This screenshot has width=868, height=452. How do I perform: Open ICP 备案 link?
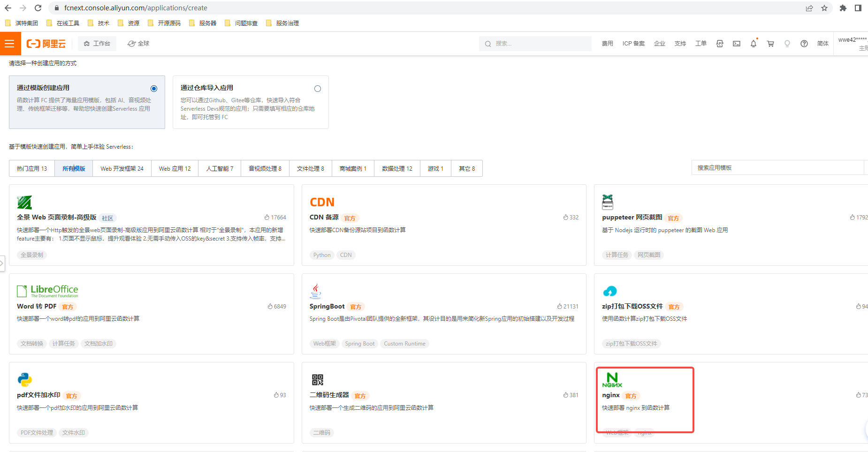[x=633, y=44]
